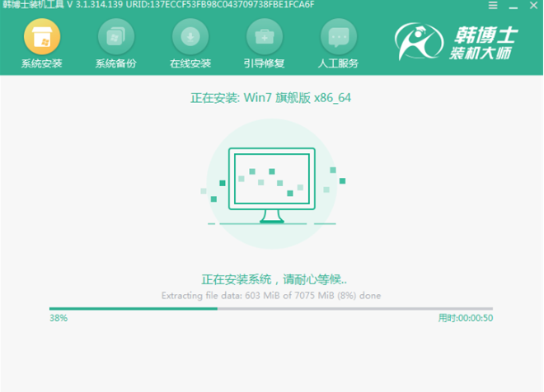Screen dimensions: 544x392
Task: Click the installation progress bar
Action: pyautogui.click(x=271, y=309)
